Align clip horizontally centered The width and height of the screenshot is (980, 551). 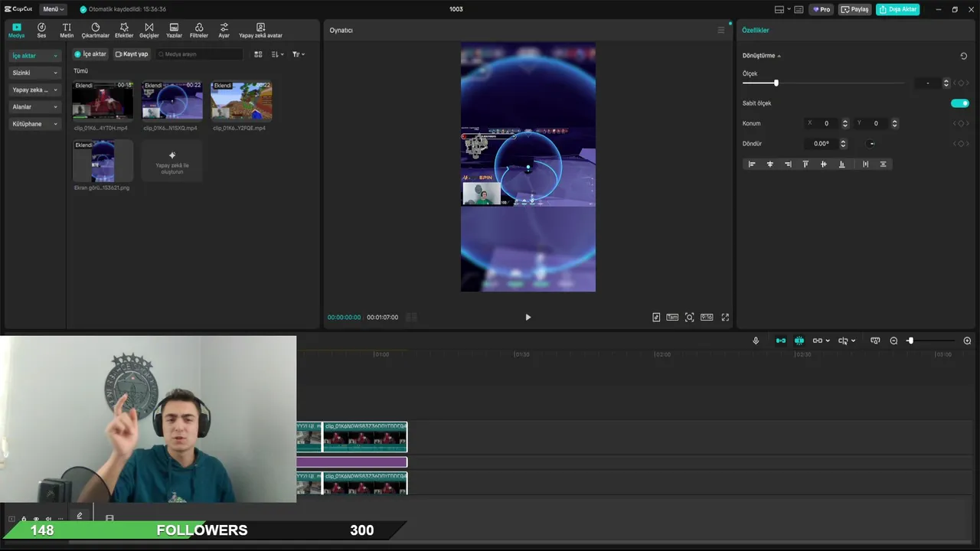[769, 164]
